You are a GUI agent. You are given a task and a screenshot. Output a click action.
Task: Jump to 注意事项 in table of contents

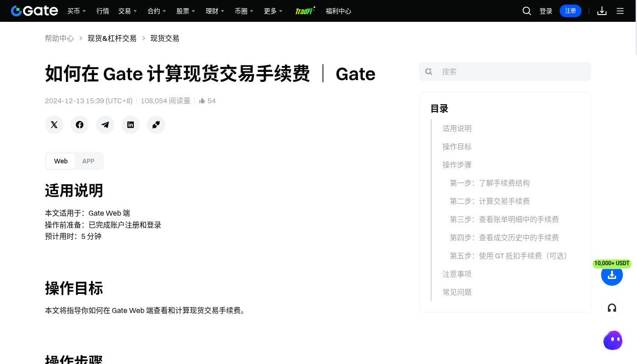pyautogui.click(x=457, y=274)
